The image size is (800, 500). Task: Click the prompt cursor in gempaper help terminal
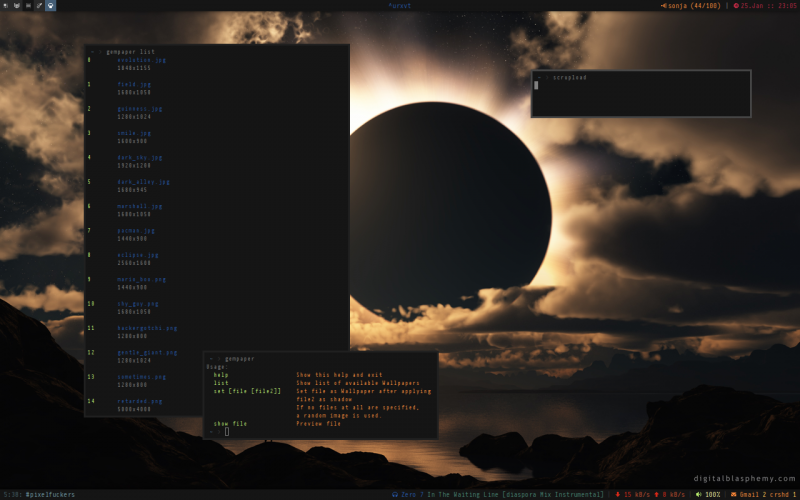pos(227,432)
